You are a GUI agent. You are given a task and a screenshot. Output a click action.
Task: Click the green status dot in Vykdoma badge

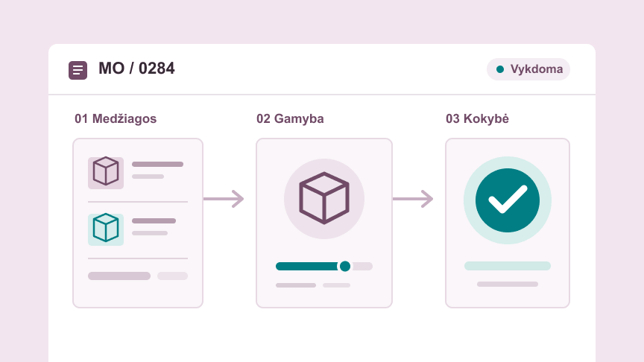click(x=500, y=69)
